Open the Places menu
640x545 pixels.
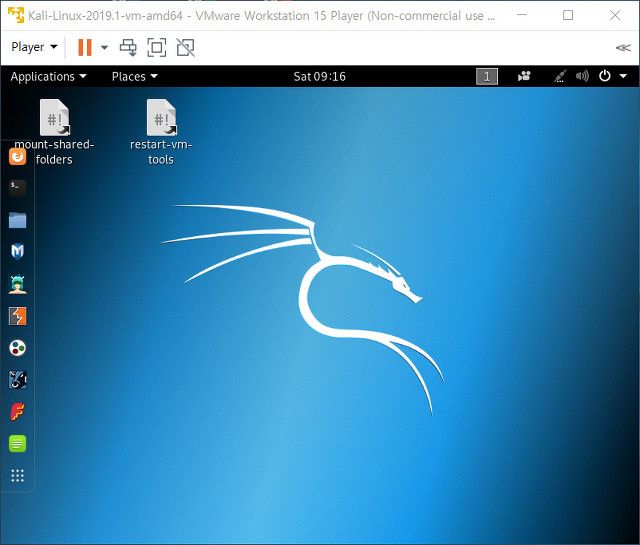click(x=135, y=76)
